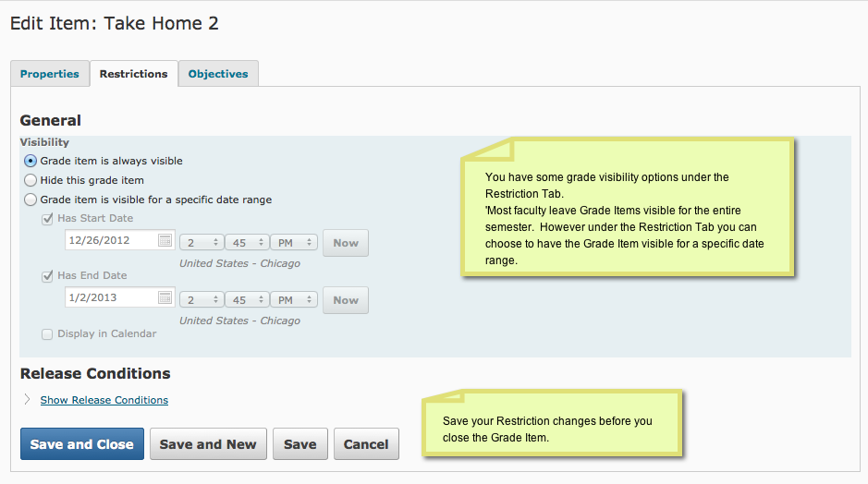Switch to the Objectives tab
This screenshot has width=868, height=484.
click(x=218, y=74)
